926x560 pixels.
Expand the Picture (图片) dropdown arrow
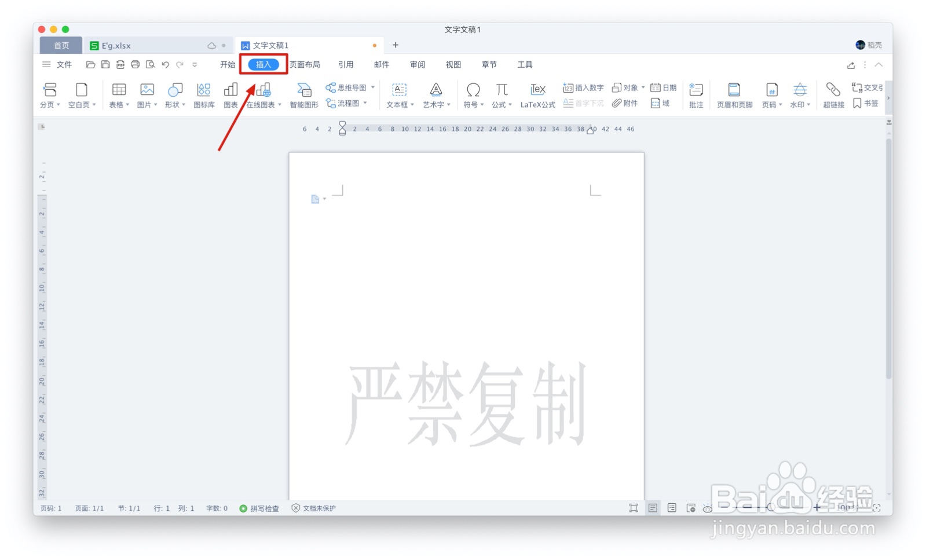155,105
